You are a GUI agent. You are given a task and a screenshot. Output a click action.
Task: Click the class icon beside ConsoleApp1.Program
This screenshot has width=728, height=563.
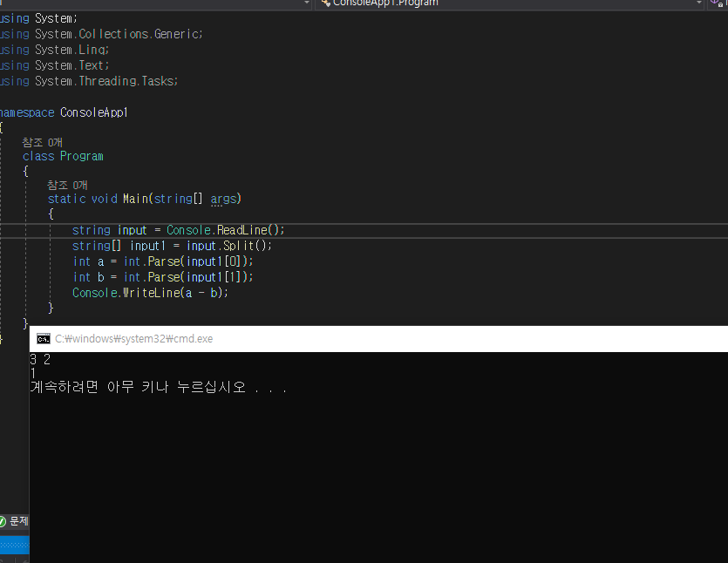point(325,3)
